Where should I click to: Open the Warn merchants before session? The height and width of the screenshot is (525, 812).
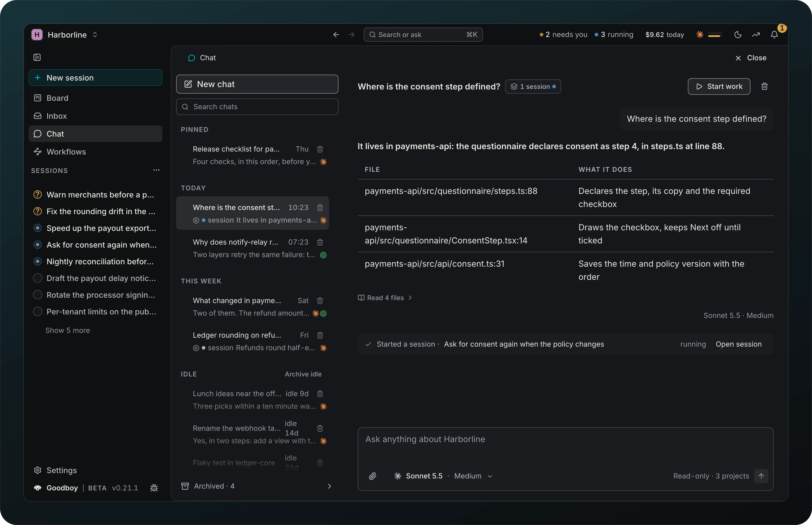[96, 195]
